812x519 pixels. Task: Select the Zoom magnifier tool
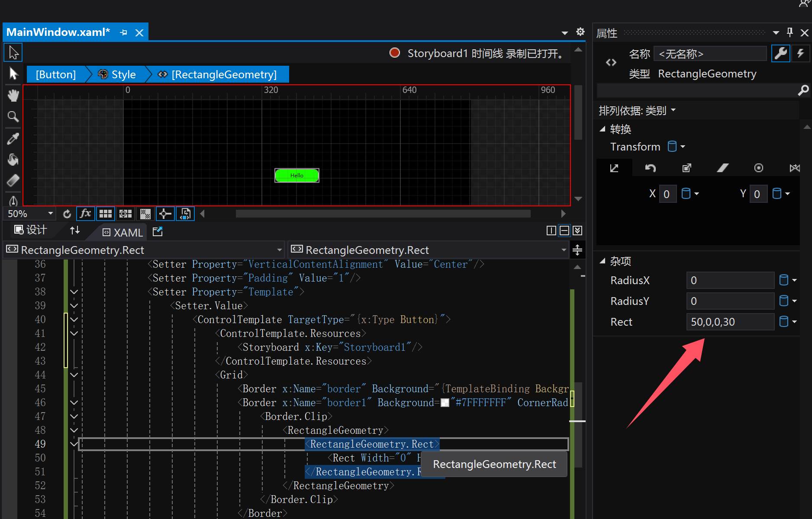(x=13, y=117)
